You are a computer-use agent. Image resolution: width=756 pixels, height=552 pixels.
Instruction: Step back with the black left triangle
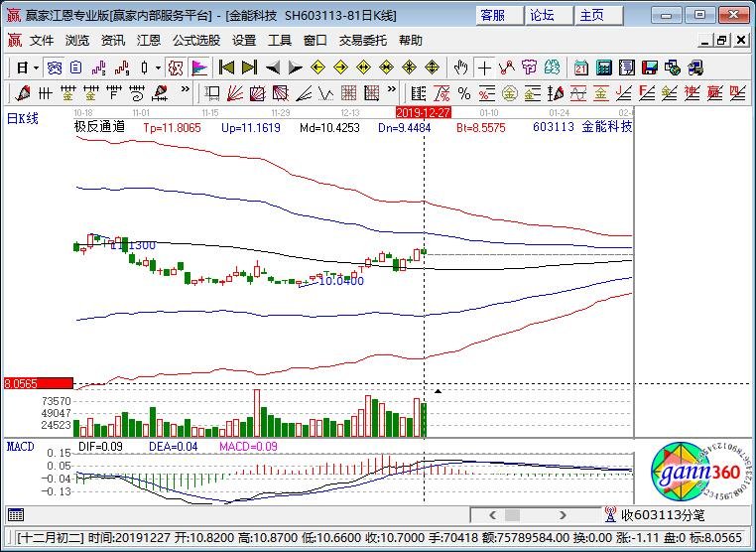(273, 68)
